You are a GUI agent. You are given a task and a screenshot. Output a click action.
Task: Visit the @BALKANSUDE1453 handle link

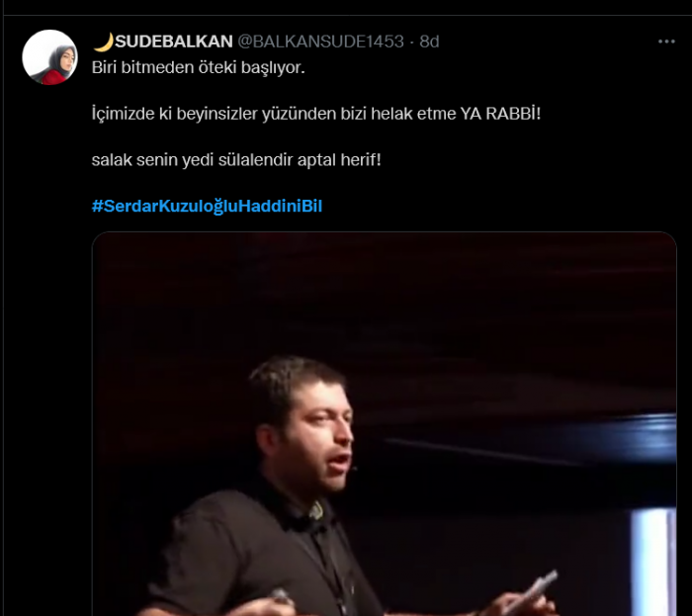(x=321, y=42)
